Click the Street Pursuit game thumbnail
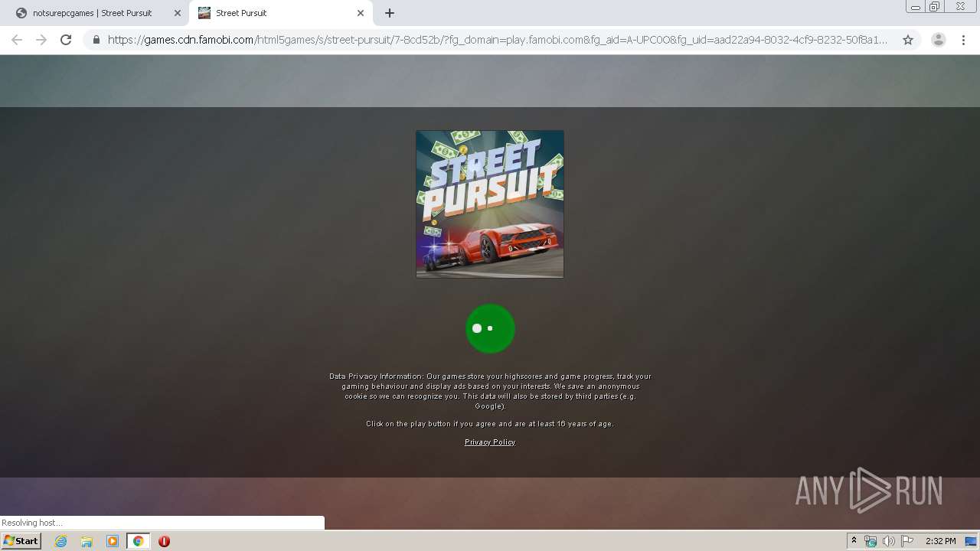Image resolution: width=980 pixels, height=551 pixels. click(490, 204)
